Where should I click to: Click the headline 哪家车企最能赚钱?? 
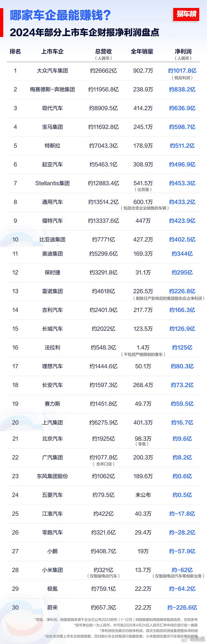tap(60, 16)
